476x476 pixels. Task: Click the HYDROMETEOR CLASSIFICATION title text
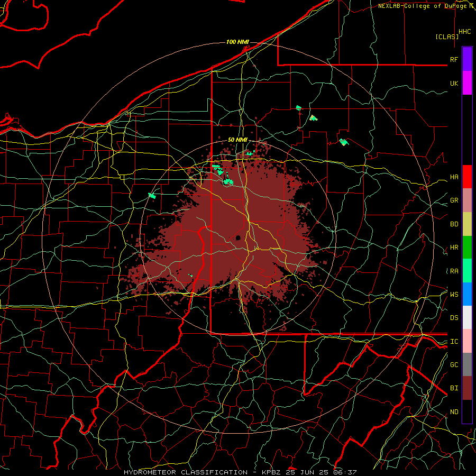coord(186,472)
